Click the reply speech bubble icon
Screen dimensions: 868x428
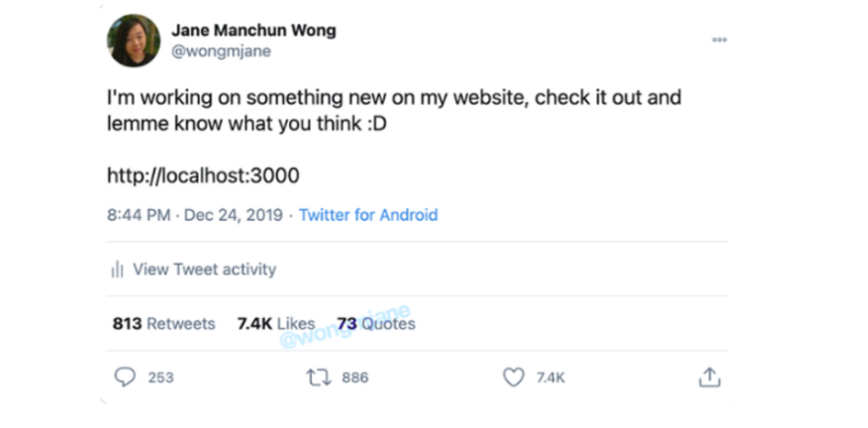(125, 377)
